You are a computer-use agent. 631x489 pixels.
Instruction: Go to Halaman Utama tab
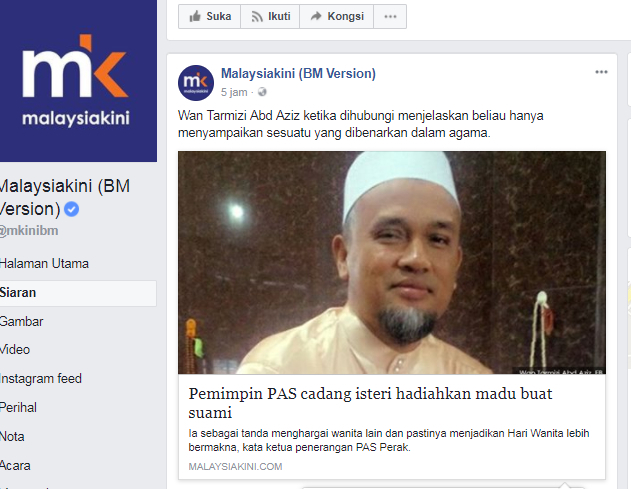tap(44, 264)
